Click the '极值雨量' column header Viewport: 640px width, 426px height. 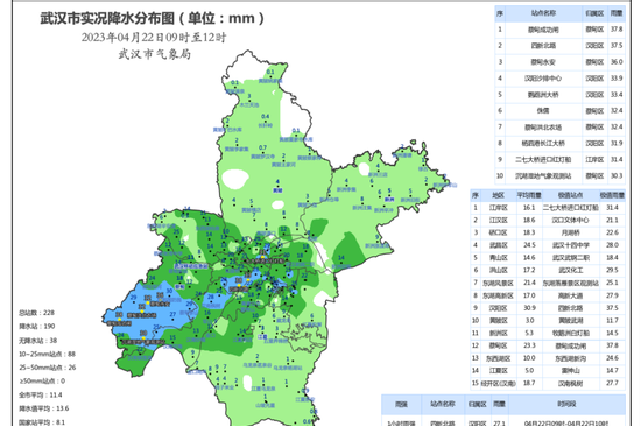pos(612,195)
